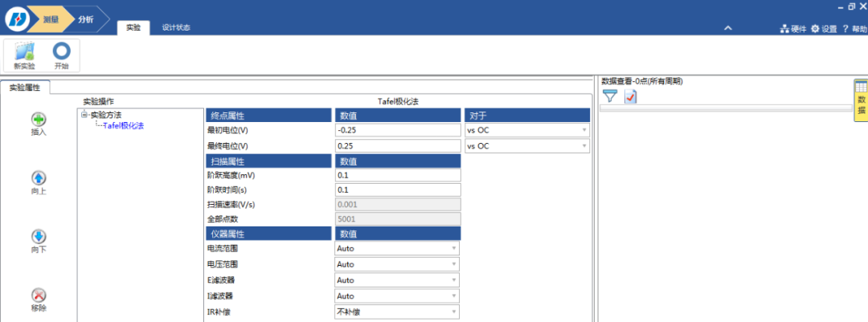This screenshot has width=868, height=322.
Task: Click the 实验操作 label
Action: 99,102
